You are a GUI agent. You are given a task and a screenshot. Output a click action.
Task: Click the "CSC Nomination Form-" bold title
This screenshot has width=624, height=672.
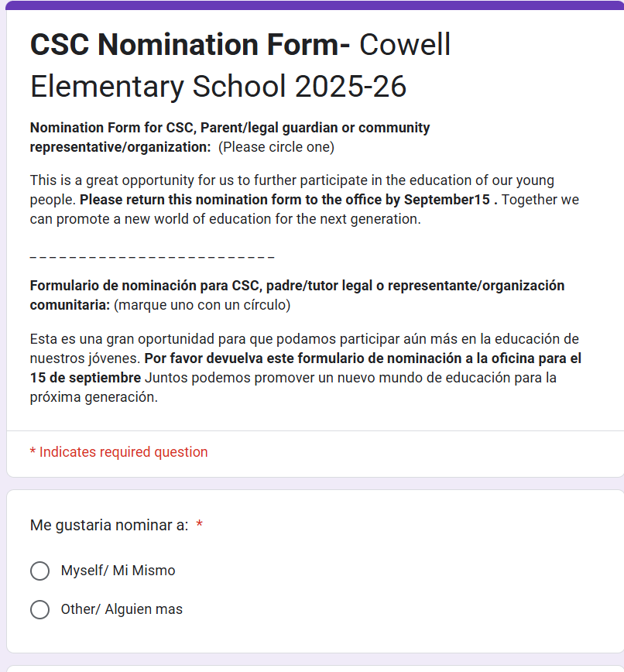(x=190, y=46)
